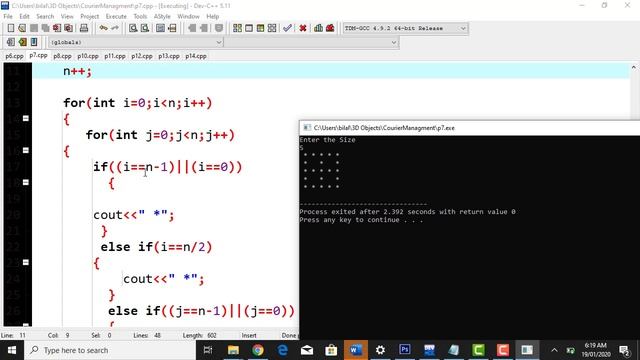Click the Compile and Run toolbar icon
Screen dimensions: 640x360
coord(260,28)
